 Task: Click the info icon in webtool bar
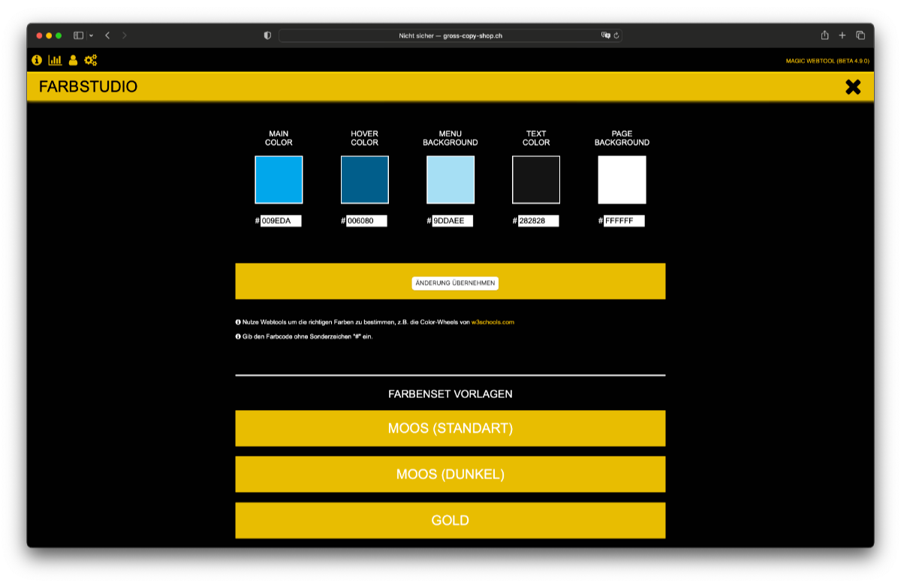pyautogui.click(x=37, y=60)
